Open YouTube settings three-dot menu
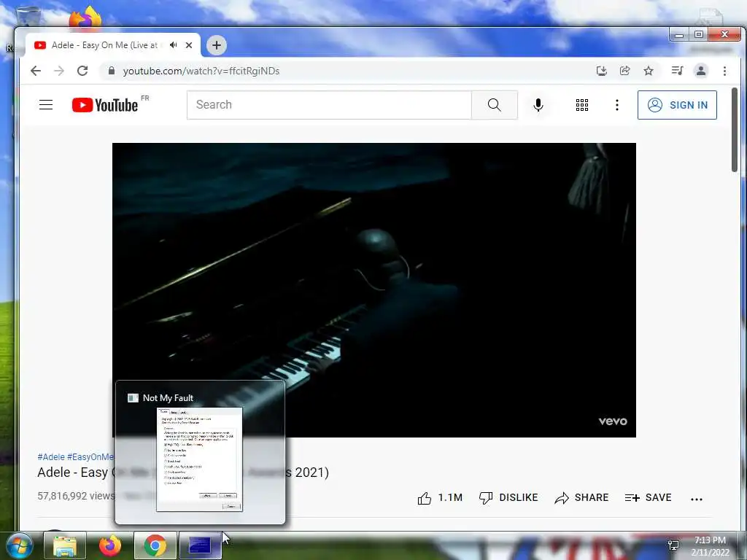This screenshot has width=747, height=560. [x=617, y=105]
